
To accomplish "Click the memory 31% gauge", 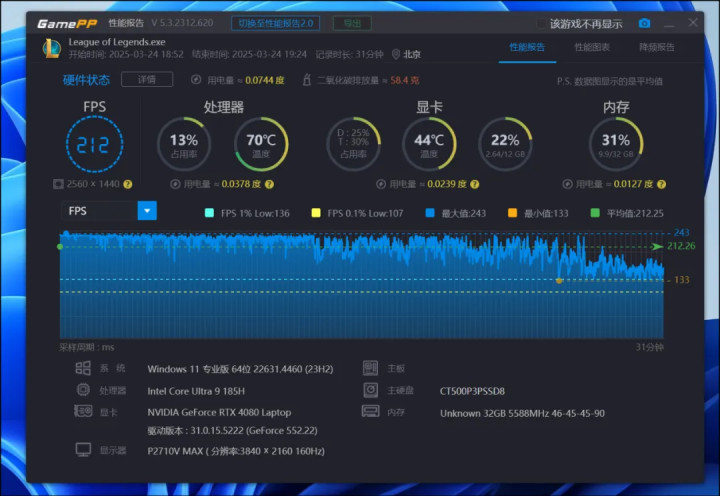I will coord(616,144).
